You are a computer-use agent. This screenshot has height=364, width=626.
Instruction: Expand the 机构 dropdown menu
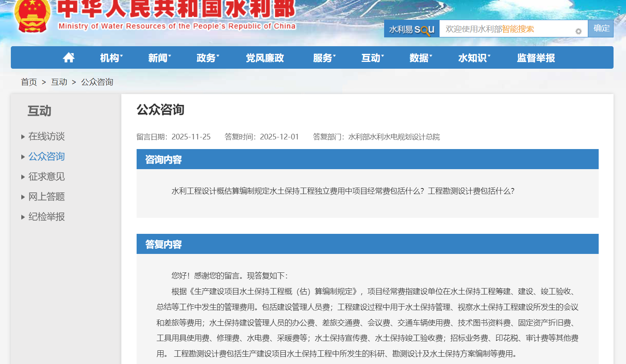[x=111, y=58]
